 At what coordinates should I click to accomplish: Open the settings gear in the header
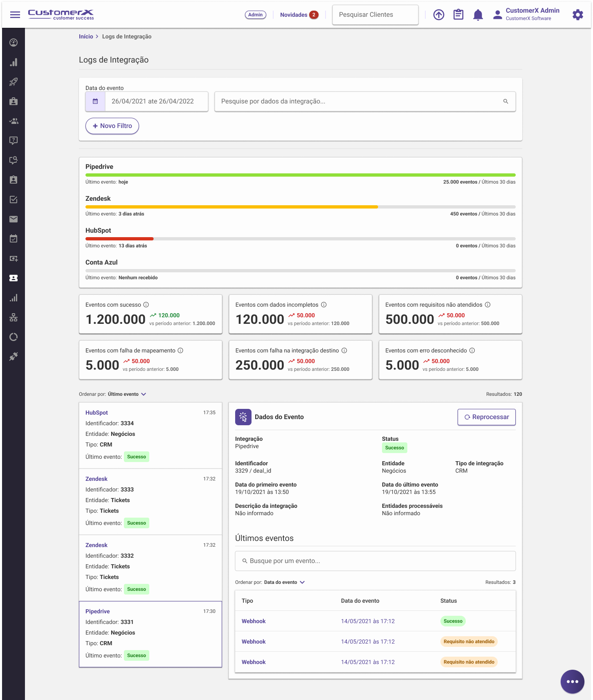tap(578, 15)
